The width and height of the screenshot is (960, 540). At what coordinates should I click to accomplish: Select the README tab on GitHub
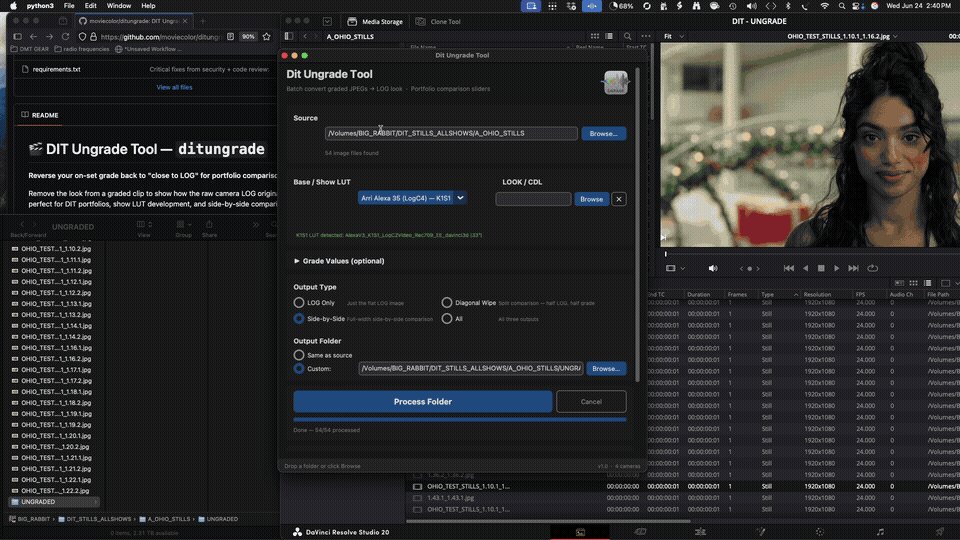click(40, 115)
